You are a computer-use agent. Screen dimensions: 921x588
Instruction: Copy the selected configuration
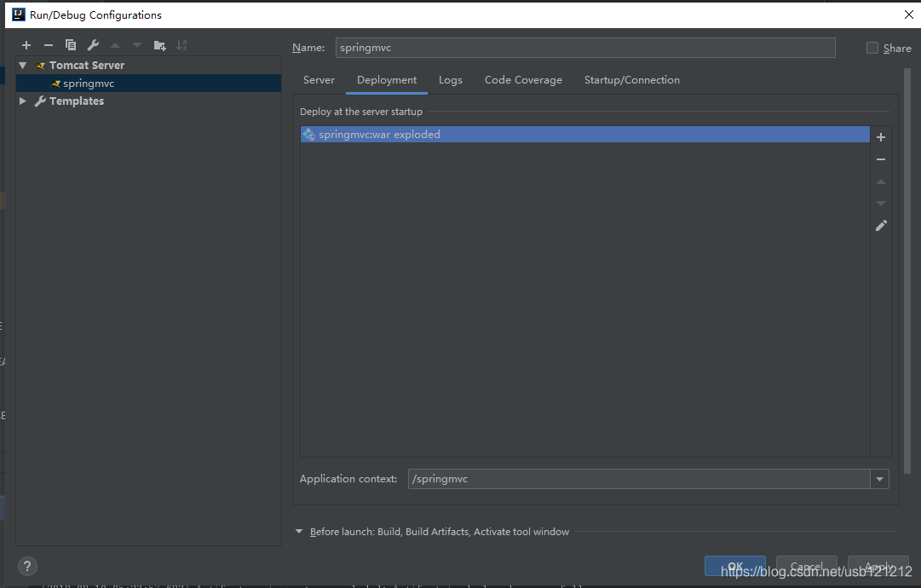point(71,45)
